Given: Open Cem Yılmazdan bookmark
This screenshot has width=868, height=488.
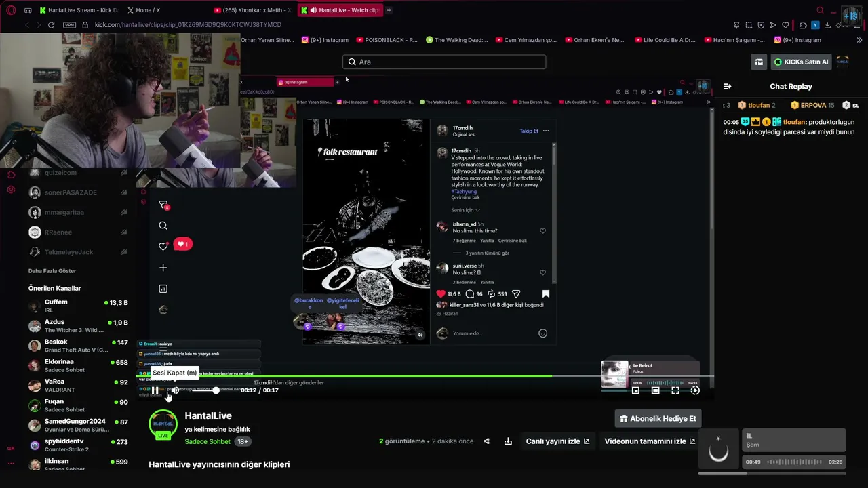Looking at the screenshot, I should coord(527,40).
